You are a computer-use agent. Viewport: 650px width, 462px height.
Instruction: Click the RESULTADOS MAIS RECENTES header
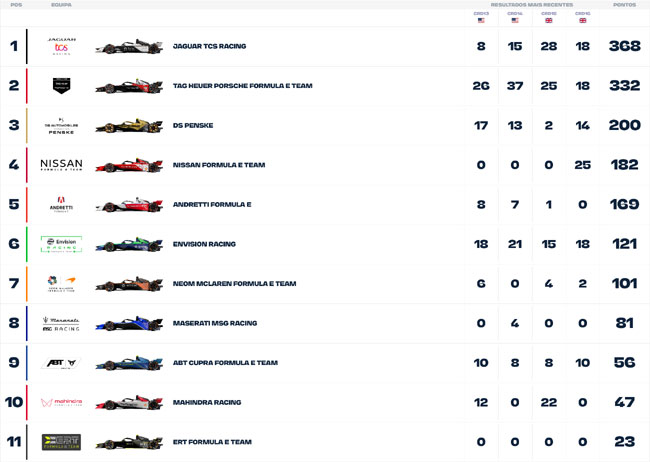(x=532, y=5)
